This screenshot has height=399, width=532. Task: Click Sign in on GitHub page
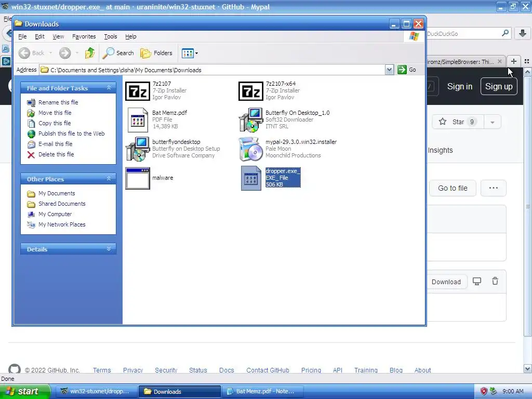click(459, 87)
